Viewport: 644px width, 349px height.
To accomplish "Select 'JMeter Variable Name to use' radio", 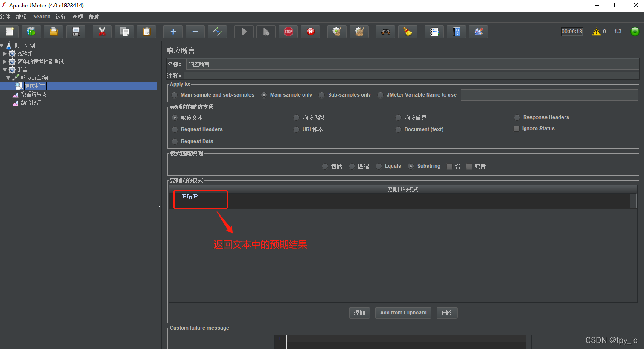I will [380, 95].
